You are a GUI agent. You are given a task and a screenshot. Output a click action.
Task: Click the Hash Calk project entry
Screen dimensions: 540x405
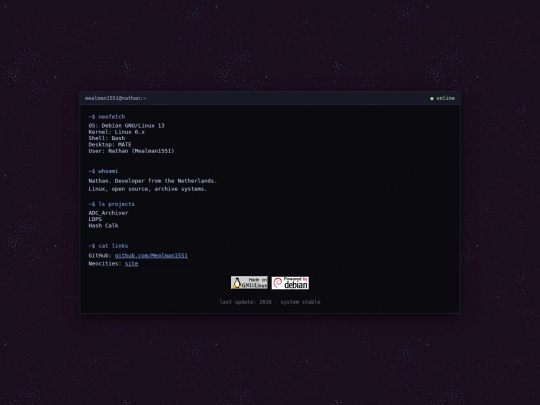pos(103,226)
